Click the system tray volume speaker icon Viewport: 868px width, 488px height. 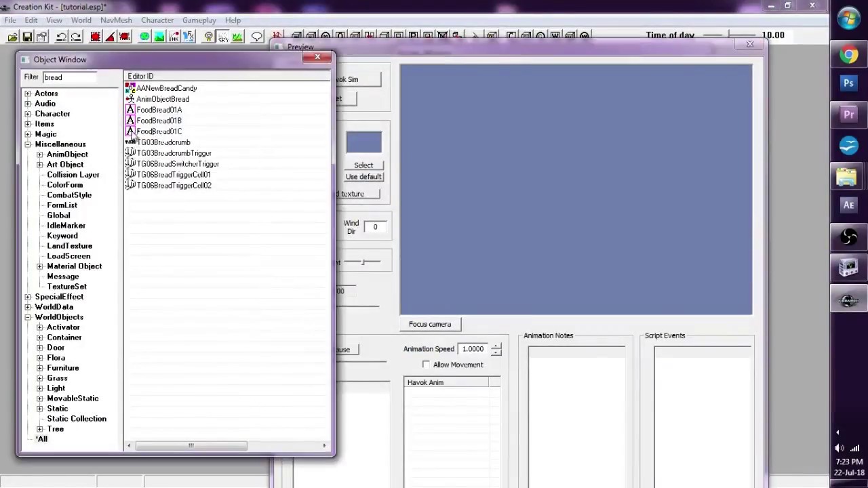point(840,448)
